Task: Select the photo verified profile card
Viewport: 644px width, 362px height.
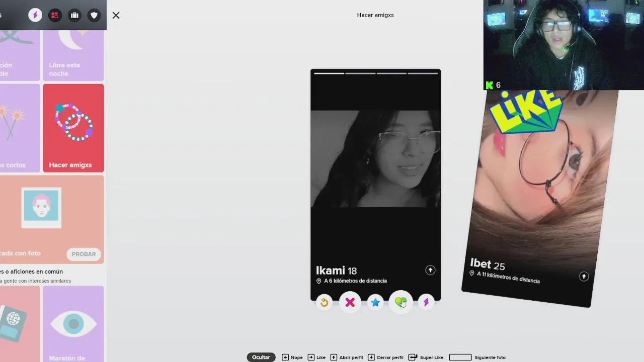Action: point(52,220)
